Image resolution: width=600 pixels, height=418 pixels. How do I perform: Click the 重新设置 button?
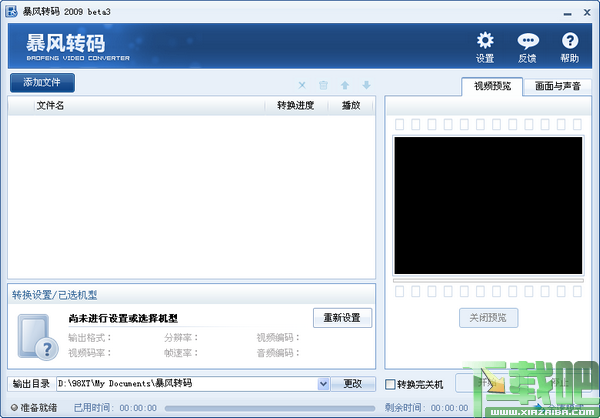(342, 318)
